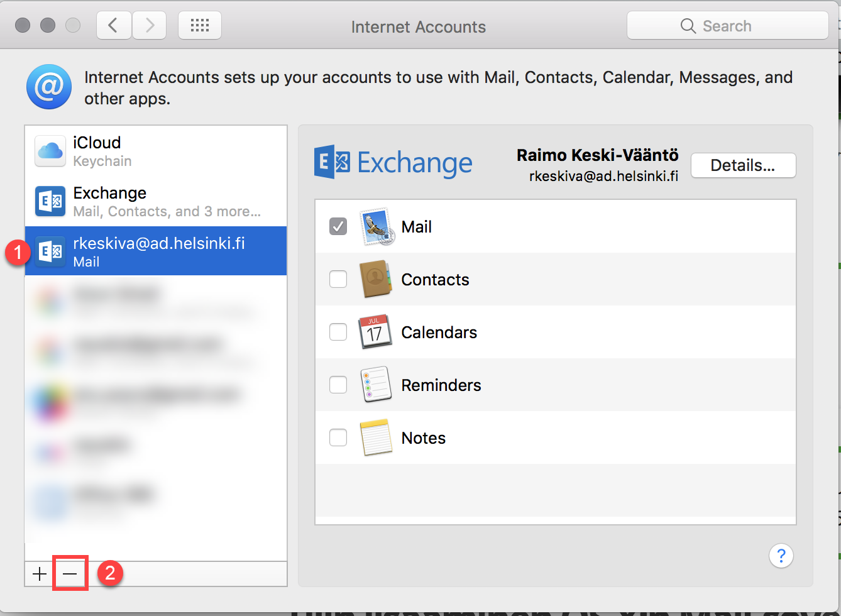
Task: Add an account with the plus button
Action: coord(40,574)
